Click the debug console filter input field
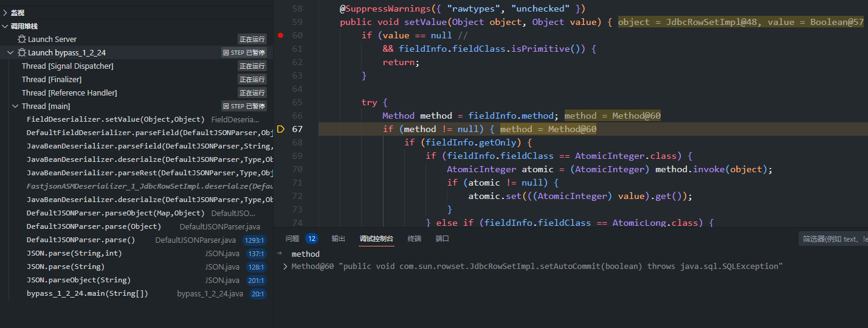This screenshot has height=328, width=868. pos(833,239)
